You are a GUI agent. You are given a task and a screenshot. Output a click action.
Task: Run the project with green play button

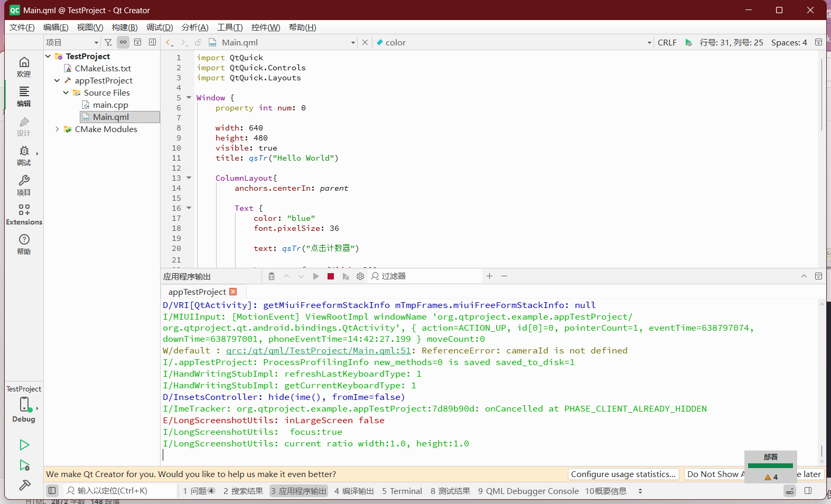[24, 445]
